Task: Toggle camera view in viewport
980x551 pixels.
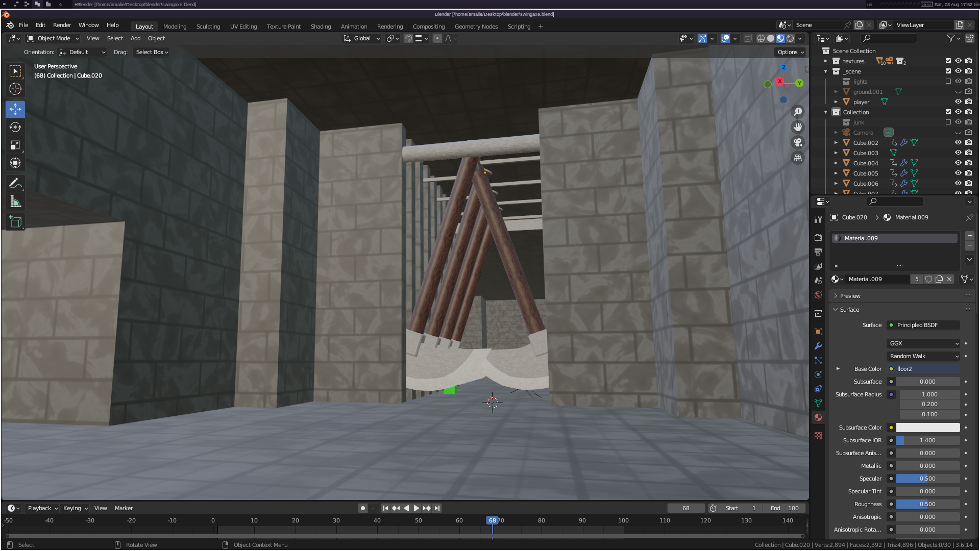Action: tap(798, 142)
